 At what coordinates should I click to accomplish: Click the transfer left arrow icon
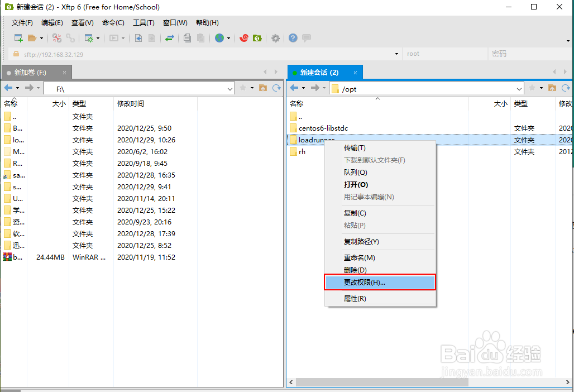pyautogui.click(x=138, y=38)
